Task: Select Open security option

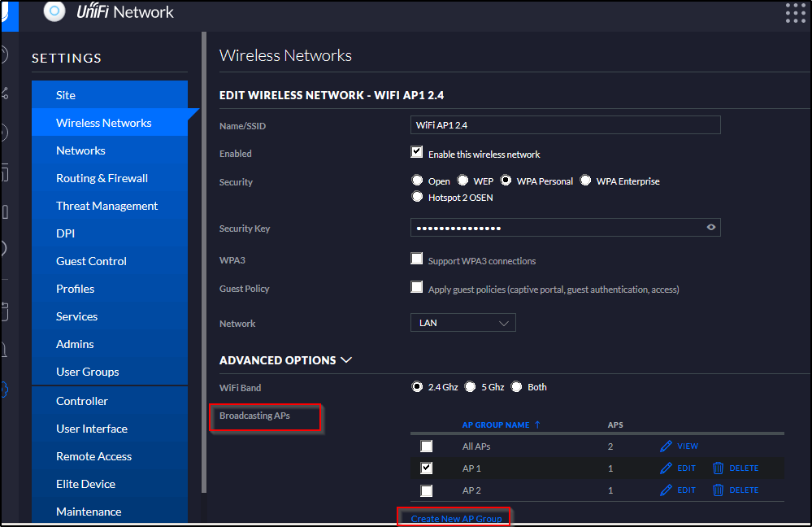Action: 417,181
